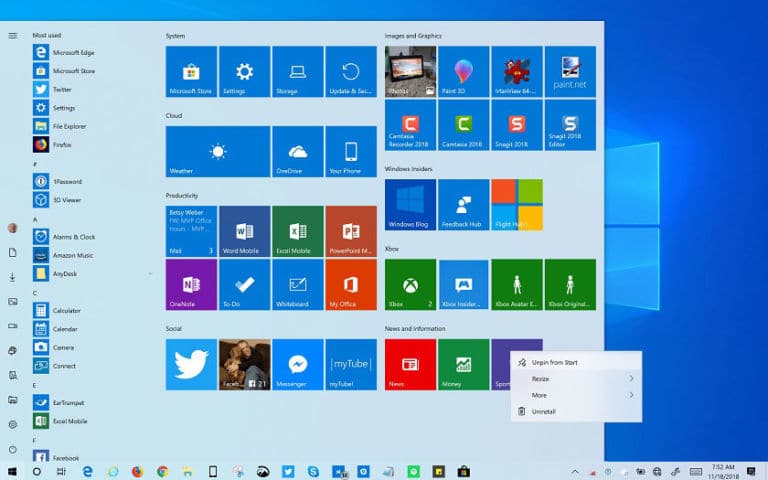The height and width of the screenshot is (480, 768).
Task: Open the Microsoft Store tile
Action: (191, 72)
